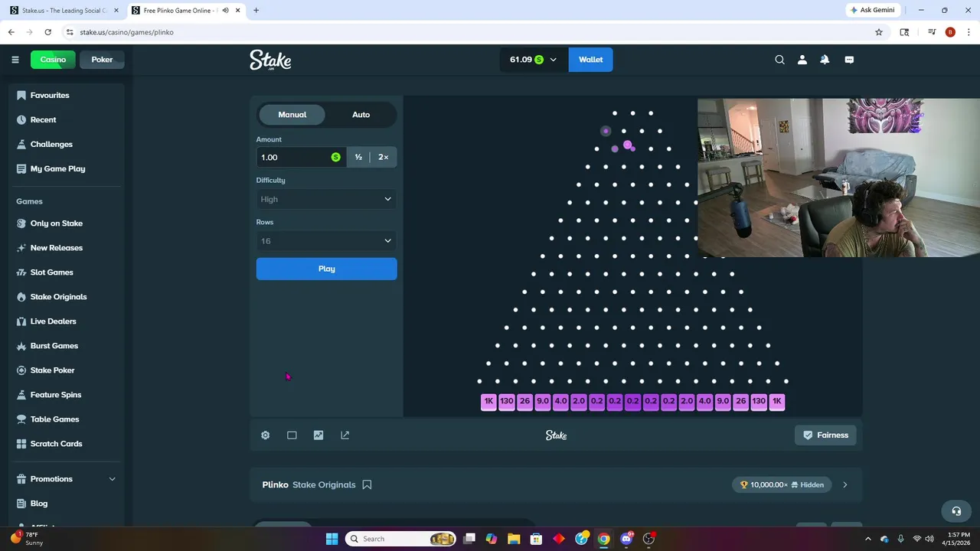980x551 pixels.
Task: Open the pop-out game icon
Action: [345, 435]
